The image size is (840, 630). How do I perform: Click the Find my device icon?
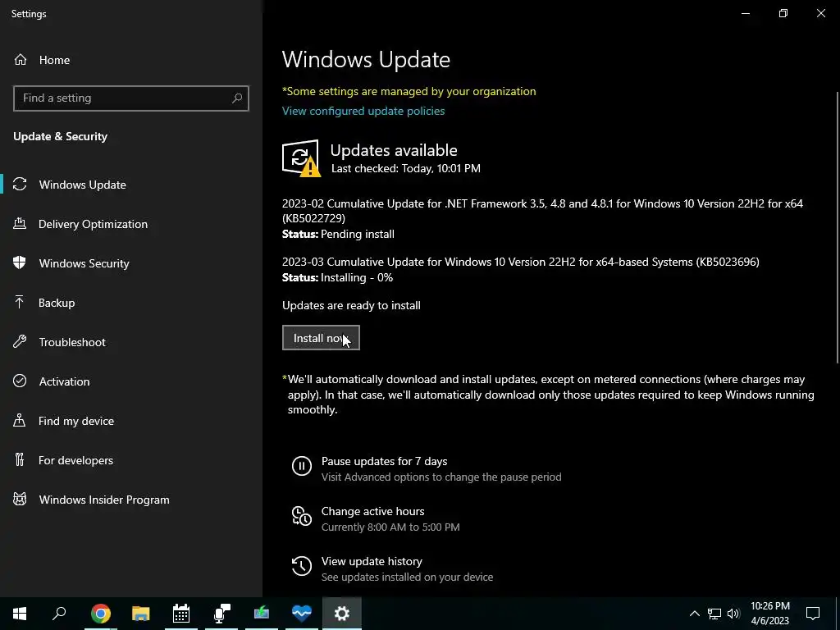click(20, 421)
